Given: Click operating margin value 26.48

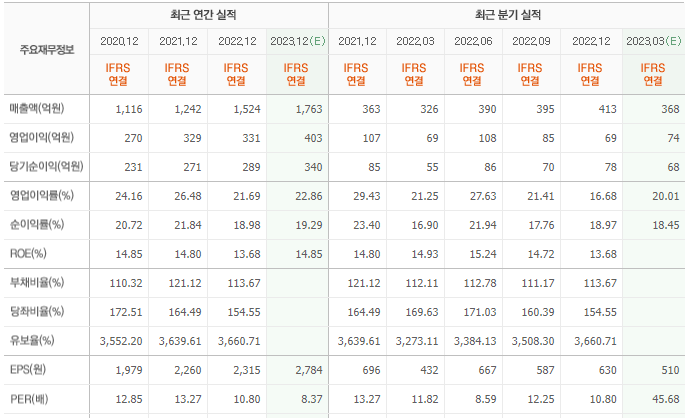Looking at the screenshot, I should click(188, 196).
